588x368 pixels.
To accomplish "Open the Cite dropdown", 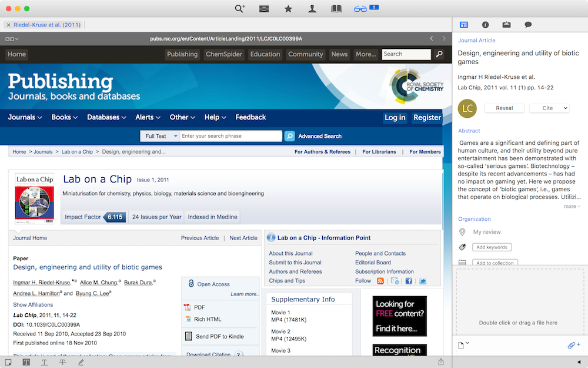I will click(549, 108).
